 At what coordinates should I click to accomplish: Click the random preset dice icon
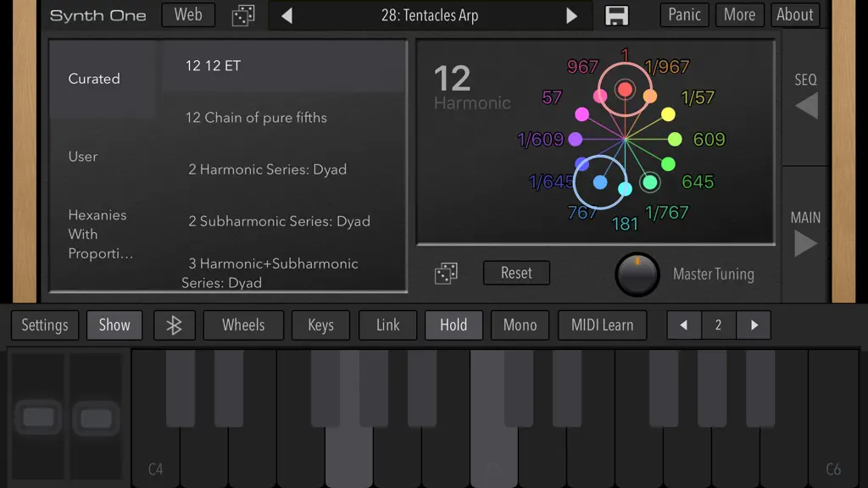tap(243, 15)
